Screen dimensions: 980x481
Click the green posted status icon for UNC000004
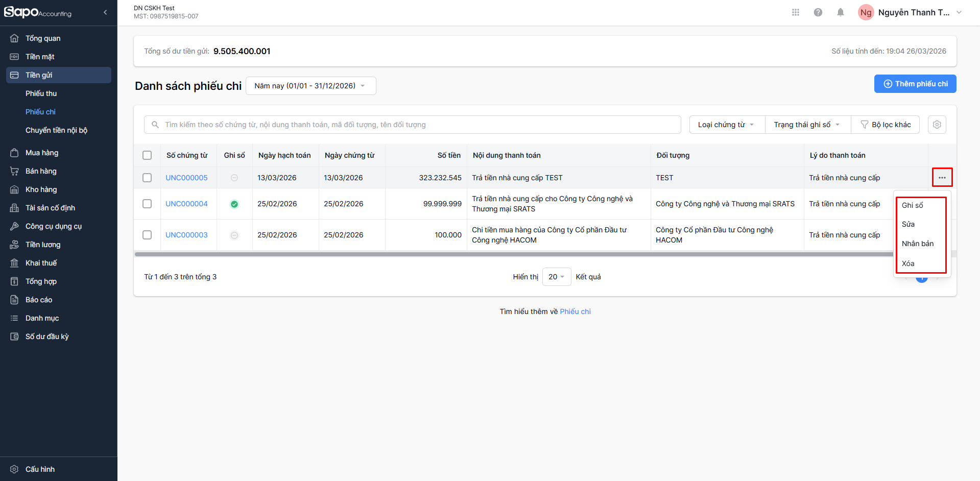click(234, 204)
